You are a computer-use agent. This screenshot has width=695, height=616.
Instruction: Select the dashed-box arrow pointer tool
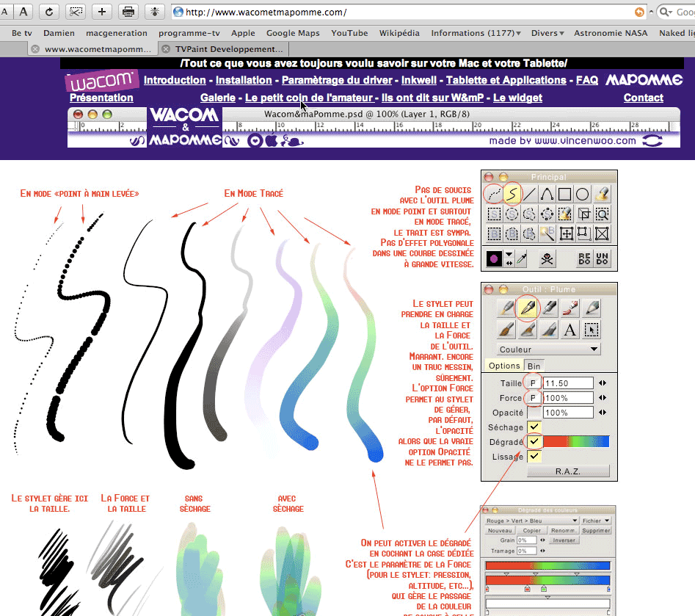pyautogui.click(x=592, y=330)
